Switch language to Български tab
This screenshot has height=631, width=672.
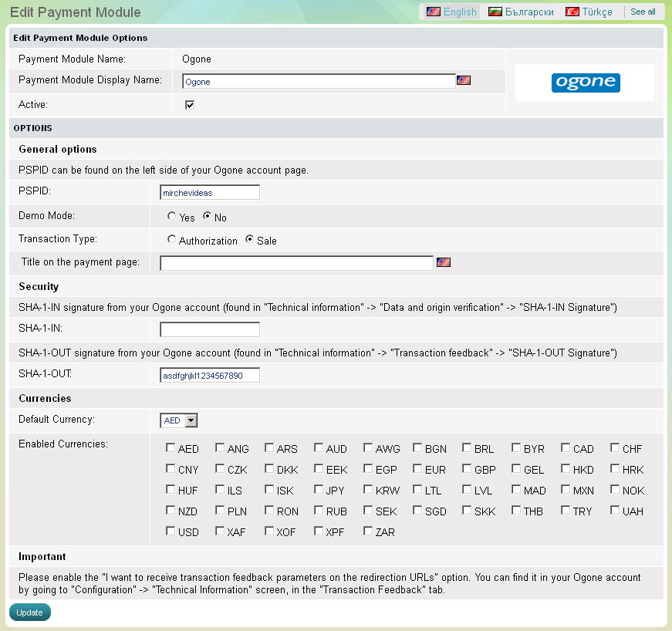pos(521,12)
